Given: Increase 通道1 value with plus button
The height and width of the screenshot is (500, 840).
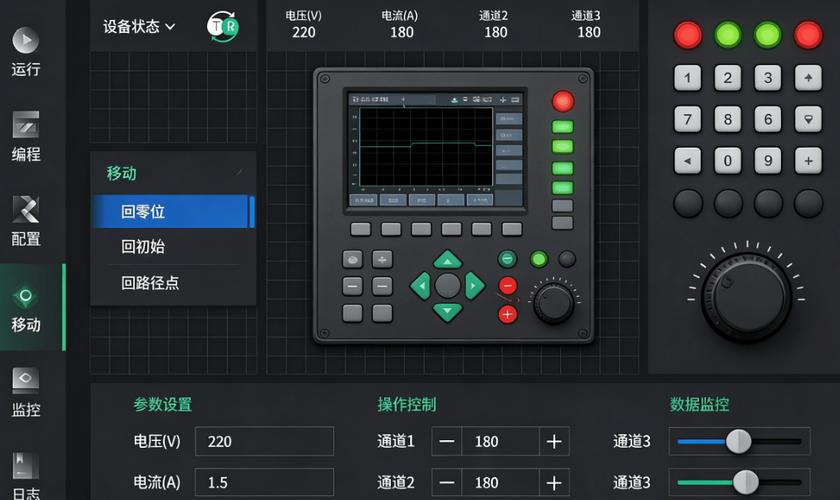Looking at the screenshot, I should click(554, 442).
